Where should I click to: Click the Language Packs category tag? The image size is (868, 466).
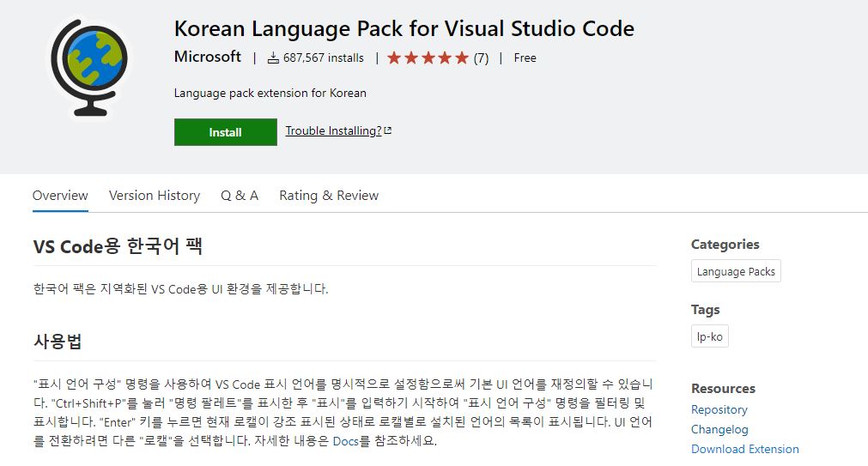click(736, 271)
